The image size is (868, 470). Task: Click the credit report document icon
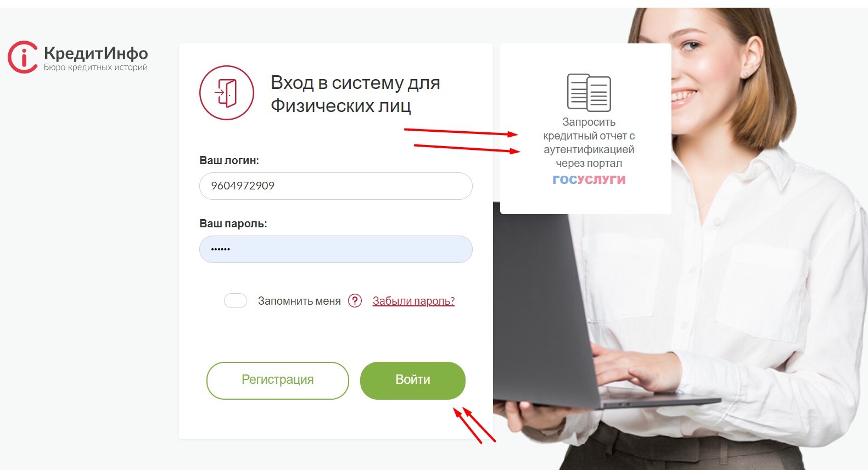click(x=589, y=92)
